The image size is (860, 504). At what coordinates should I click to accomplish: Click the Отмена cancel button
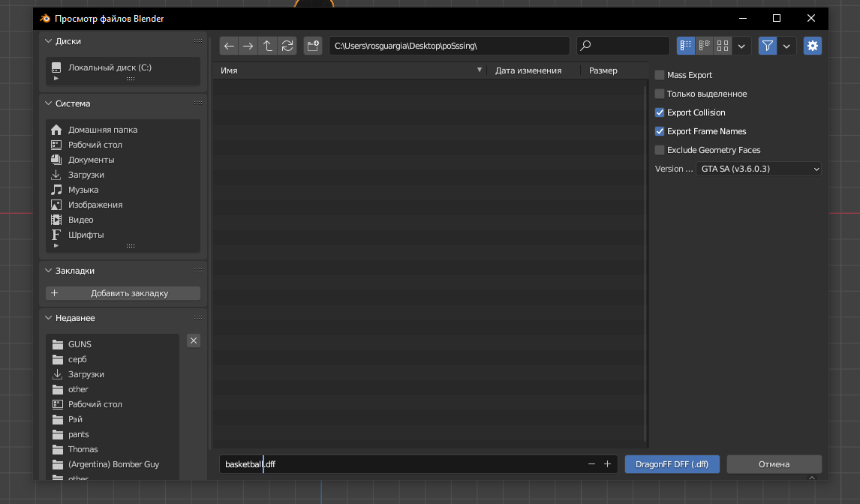tap(774, 464)
